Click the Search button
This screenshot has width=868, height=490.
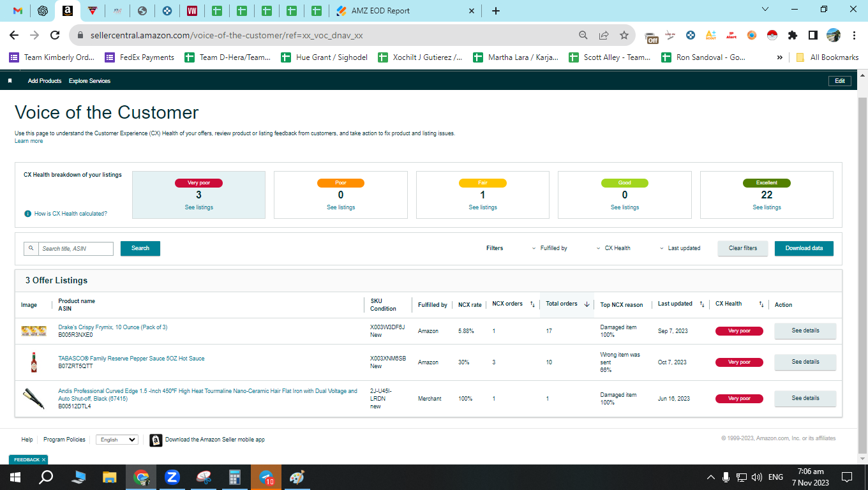click(x=140, y=248)
